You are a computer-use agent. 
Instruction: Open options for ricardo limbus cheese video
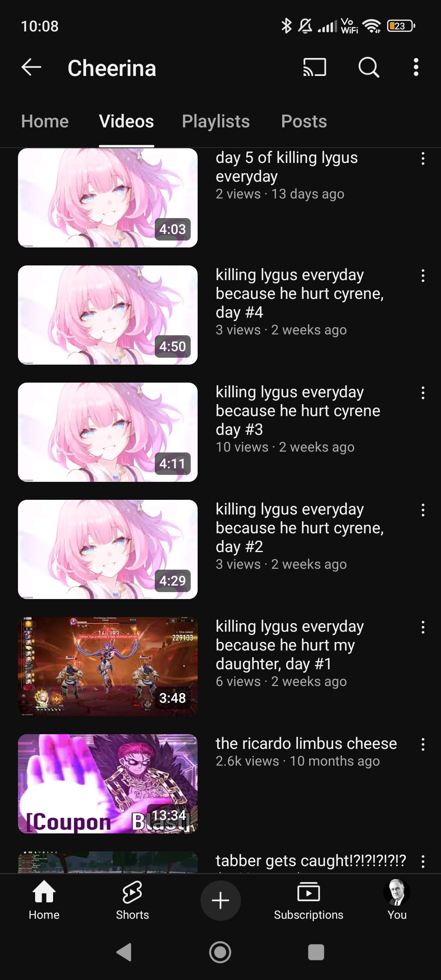click(x=423, y=744)
